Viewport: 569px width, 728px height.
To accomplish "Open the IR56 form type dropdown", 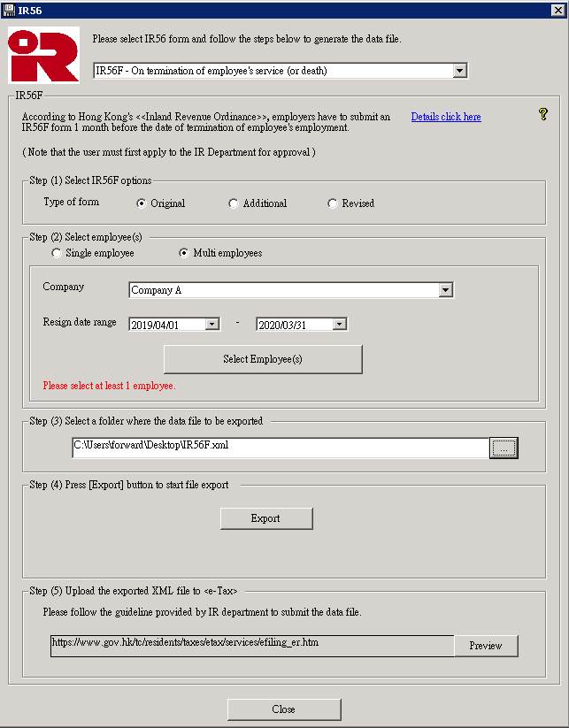I will [458, 71].
